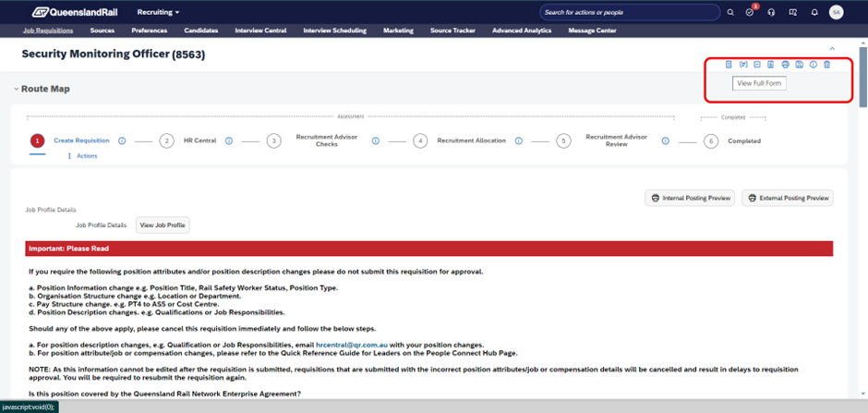Open the Create Requisition step link
The height and width of the screenshot is (413, 868).
(81, 140)
